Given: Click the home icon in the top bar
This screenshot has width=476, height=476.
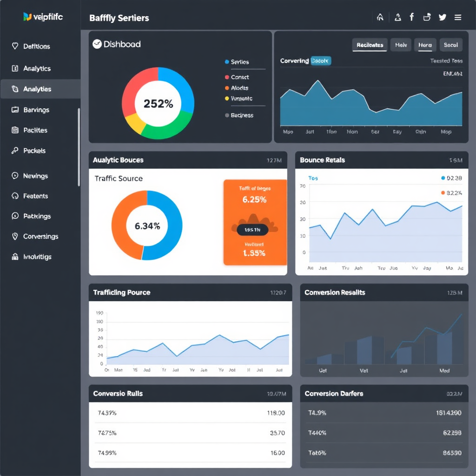Looking at the screenshot, I should tap(380, 17).
